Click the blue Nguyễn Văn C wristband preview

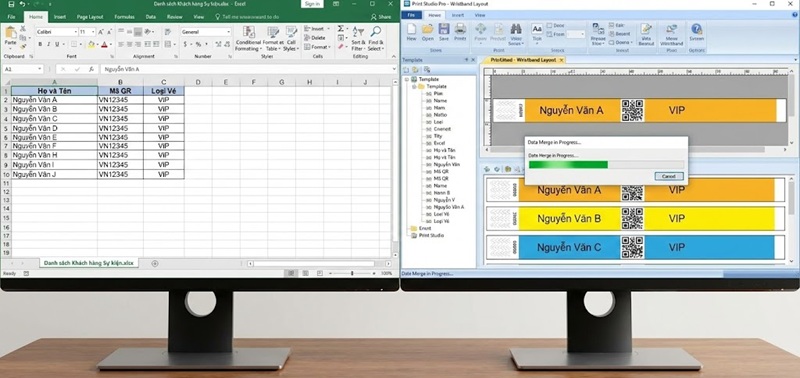(x=635, y=247)
